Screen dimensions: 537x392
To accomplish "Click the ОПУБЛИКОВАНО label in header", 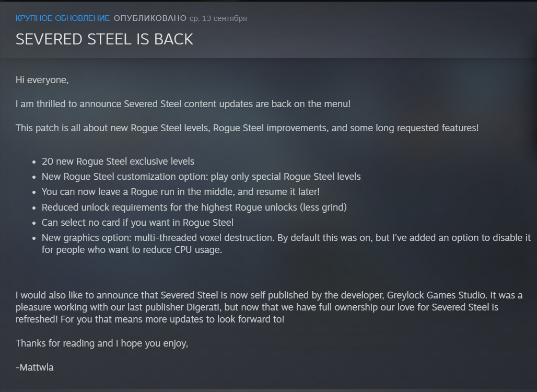I will (x=150, y=18).
